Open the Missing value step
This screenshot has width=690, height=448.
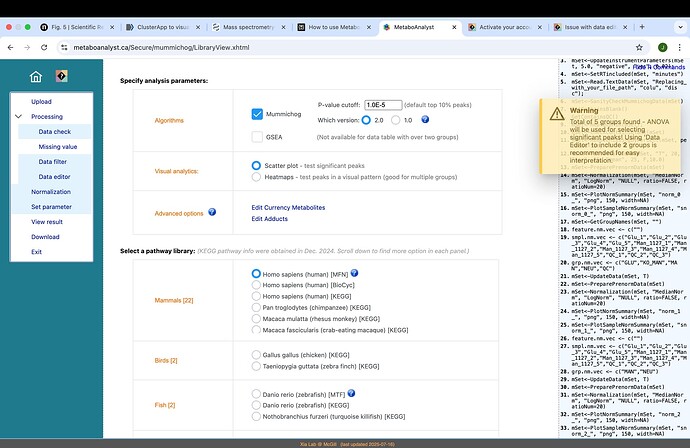pyautogui.click(x=58, y=147)
